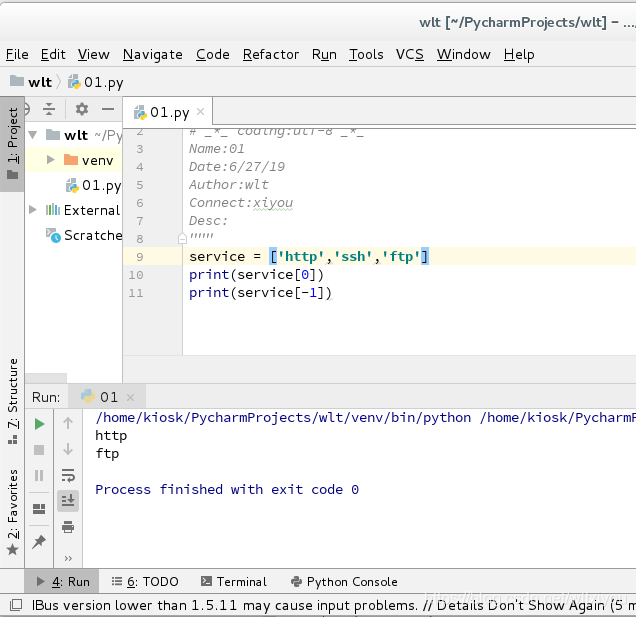Open the 4: Run tool window button
This screenshot has height=617, width=636.
click(x=62, y=582)
